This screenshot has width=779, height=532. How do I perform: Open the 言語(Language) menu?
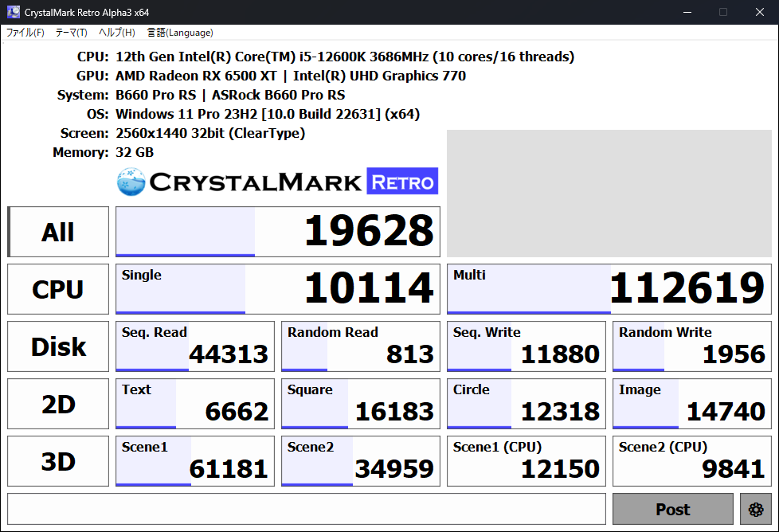pos(180,33)
